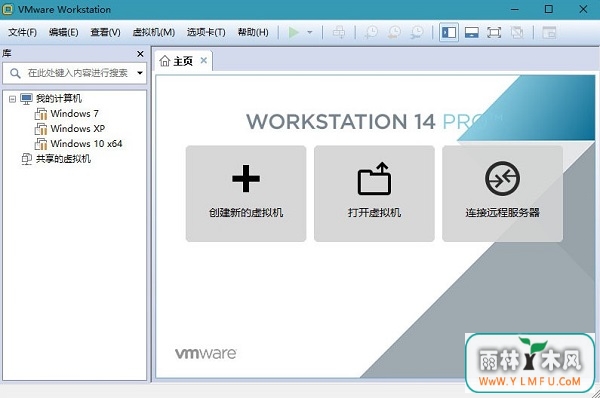Click the manage snapshots toolbar icon
This screenshot has width=600, height=398.
pyautogui.click(x=417, y=33)
